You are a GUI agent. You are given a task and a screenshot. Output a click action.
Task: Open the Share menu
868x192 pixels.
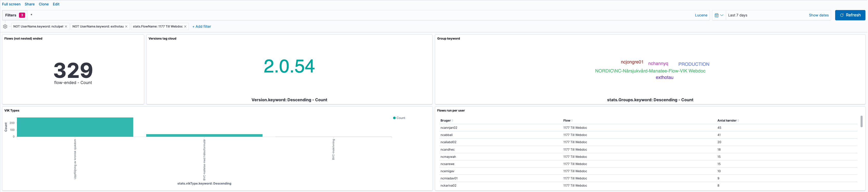30,4
